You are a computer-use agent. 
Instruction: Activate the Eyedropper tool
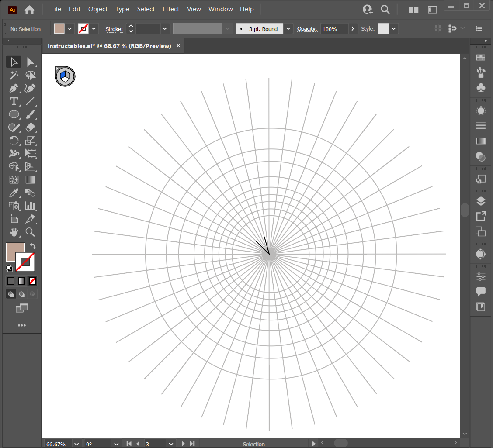14,193
